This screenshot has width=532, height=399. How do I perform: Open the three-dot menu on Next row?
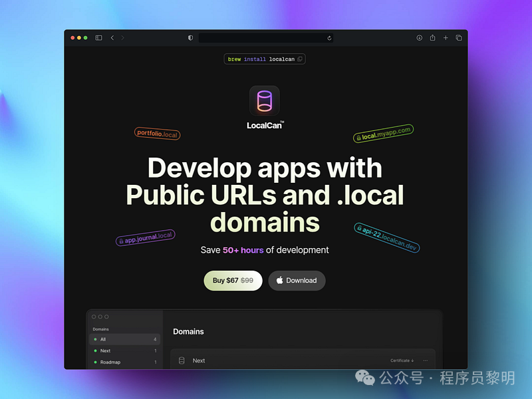tap(425, 360)
